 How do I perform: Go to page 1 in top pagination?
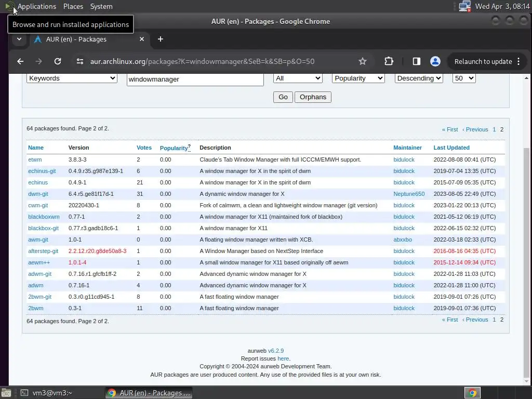tap(494, 129)
